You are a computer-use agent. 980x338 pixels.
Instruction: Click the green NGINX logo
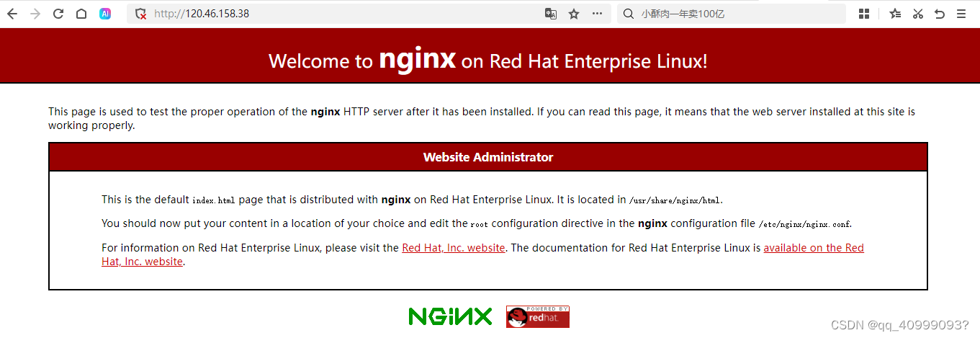(451, 316)
